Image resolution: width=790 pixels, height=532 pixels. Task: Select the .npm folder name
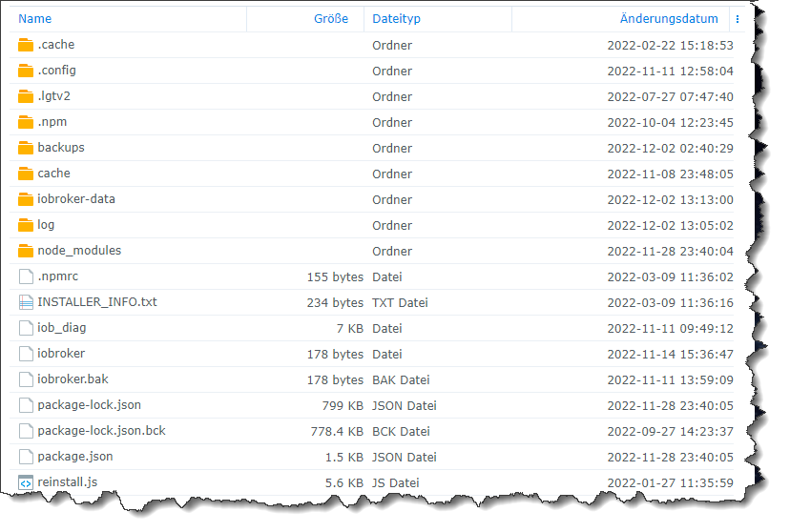(x=52, y=122)
